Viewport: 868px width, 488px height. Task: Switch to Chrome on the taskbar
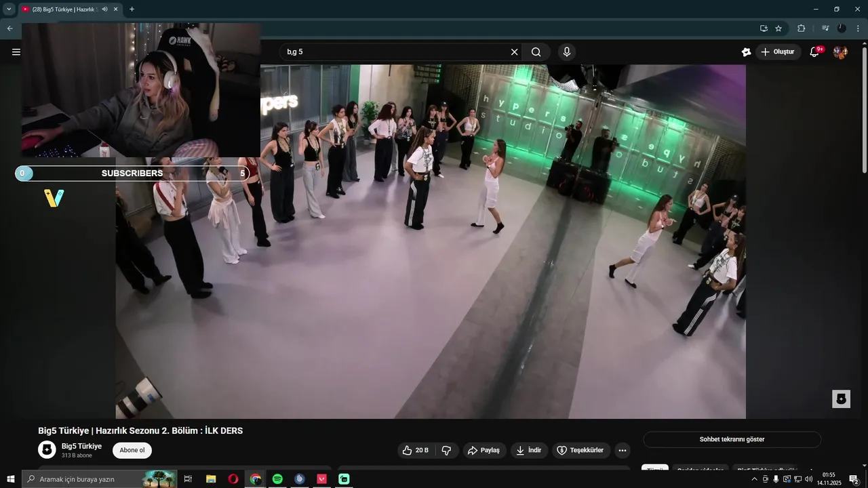click(x=255, y=479)
